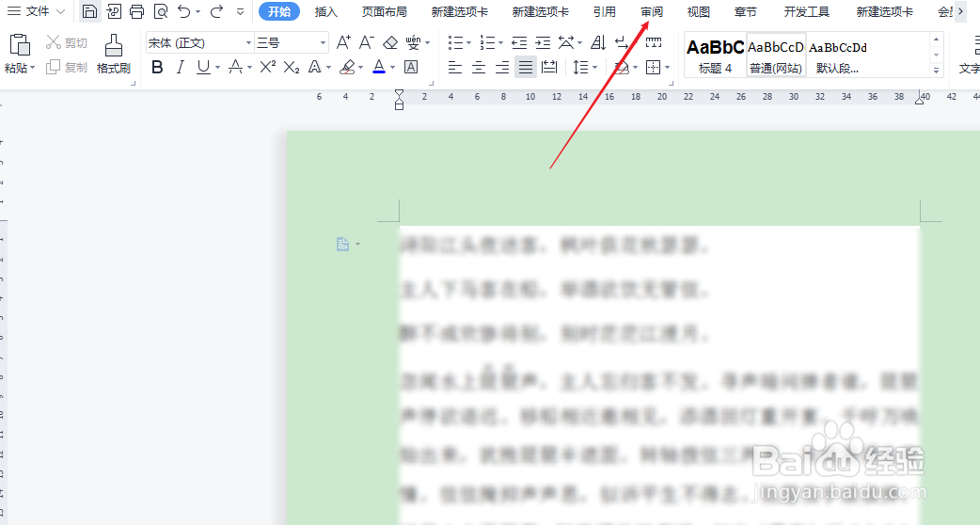Open the 开始 ribbon tab
This screenshot has width=980, height=525.
coord(278,11)
